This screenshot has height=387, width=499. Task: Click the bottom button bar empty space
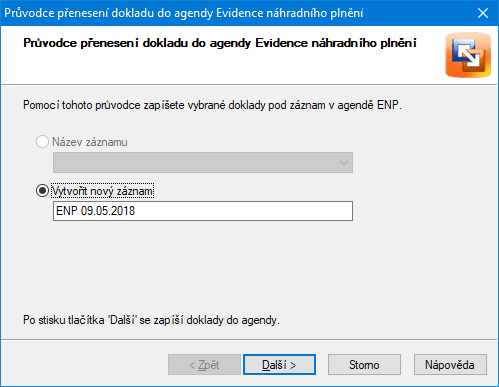tap(83, 365)
